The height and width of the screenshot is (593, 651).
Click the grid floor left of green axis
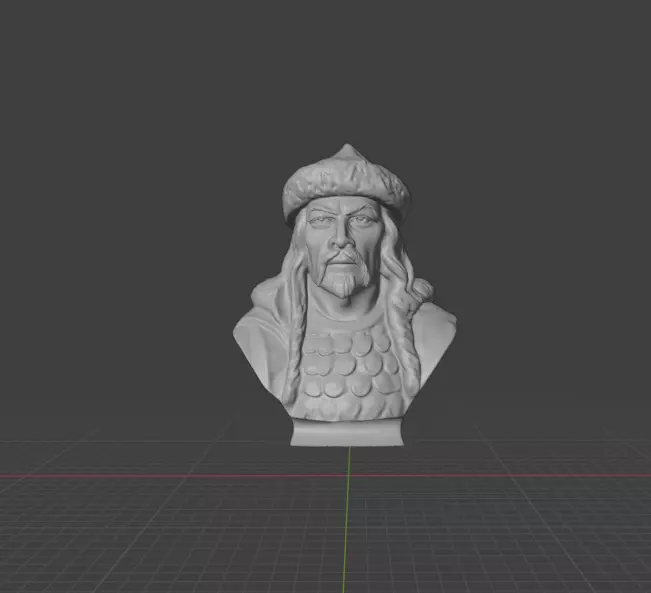point(166,532)
